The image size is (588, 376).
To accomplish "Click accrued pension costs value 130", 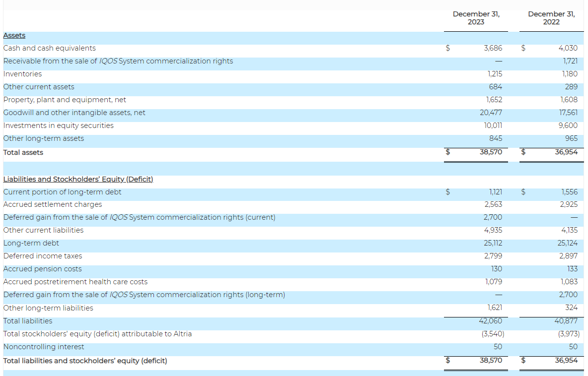I will point(497,269).
